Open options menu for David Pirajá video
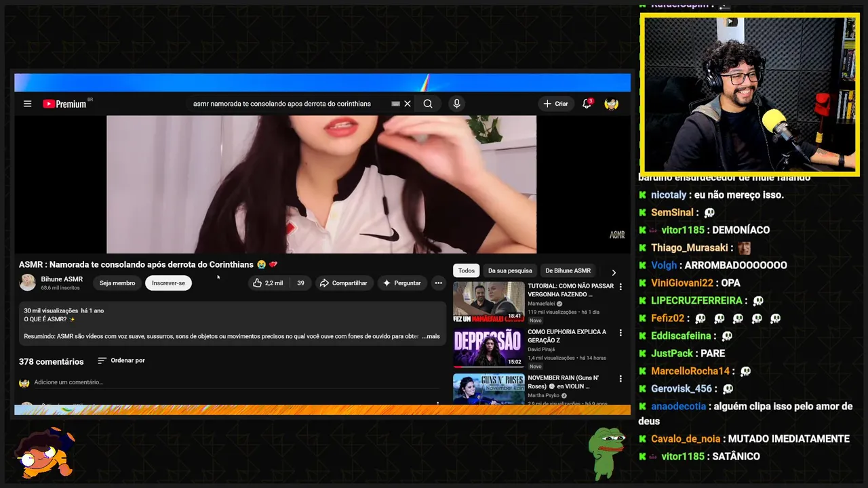Screen dimensions: 868x488 tap(620, 333)
